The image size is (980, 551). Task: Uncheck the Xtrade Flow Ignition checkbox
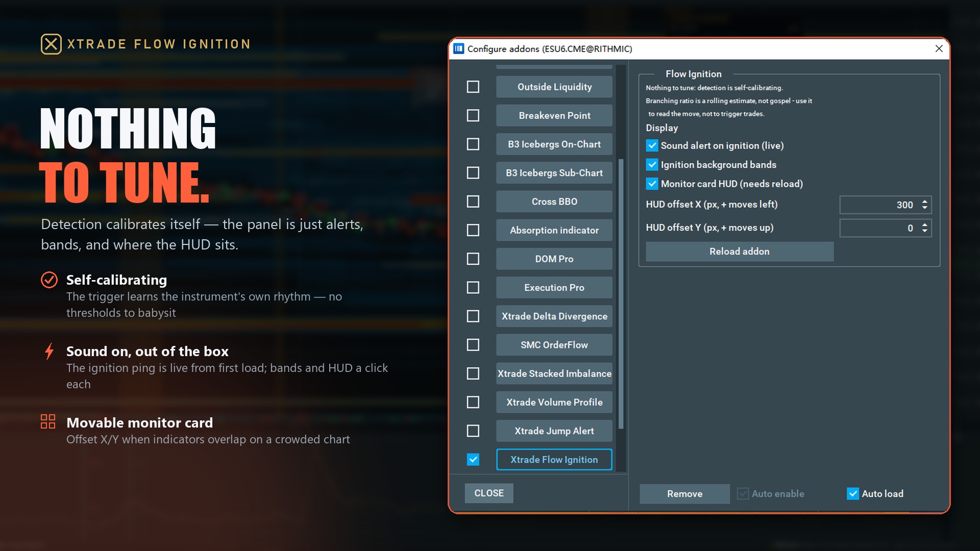(x=473, y=460)
